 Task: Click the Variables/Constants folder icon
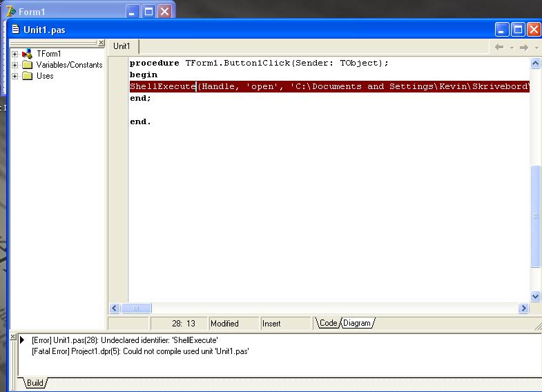(28, 65)
